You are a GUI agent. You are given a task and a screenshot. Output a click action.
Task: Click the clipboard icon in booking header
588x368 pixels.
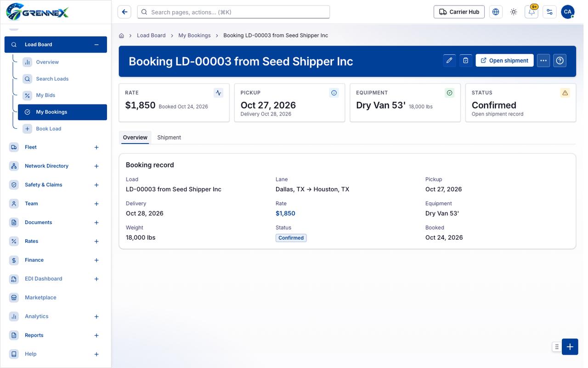pyautogui.click(x=466, y=60)
